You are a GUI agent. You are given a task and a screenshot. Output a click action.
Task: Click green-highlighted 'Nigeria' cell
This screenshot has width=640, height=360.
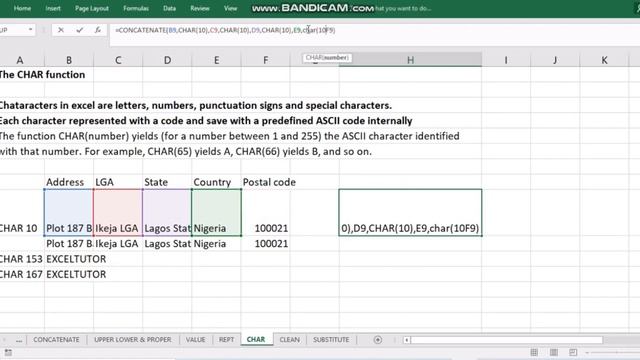pyautogui.click(x=216, y=213)
